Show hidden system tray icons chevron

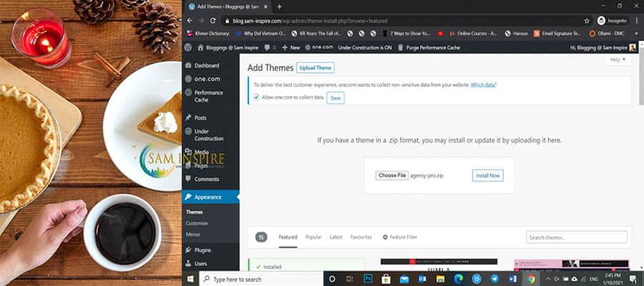[548, 279]
